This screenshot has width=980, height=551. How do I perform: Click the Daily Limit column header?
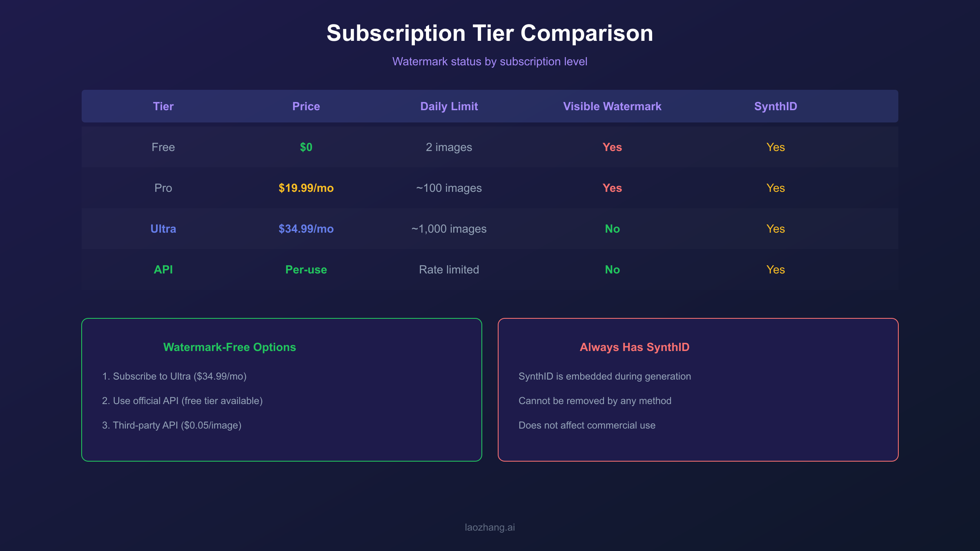coord(449,107)
